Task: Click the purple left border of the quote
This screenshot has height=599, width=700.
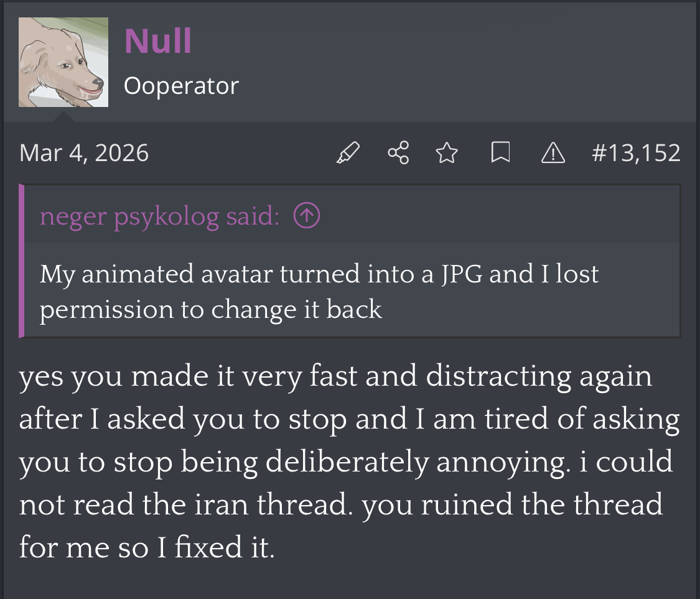Action: (21, 261)
